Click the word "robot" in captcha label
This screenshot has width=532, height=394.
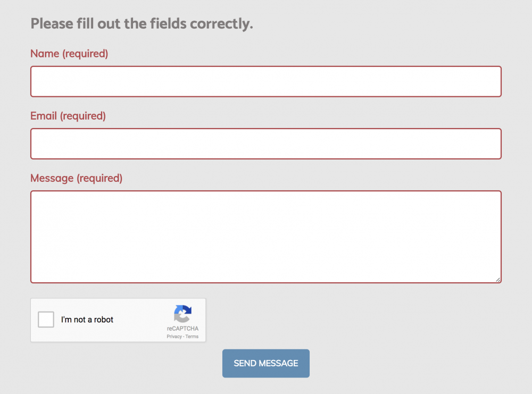pos(103,320)
